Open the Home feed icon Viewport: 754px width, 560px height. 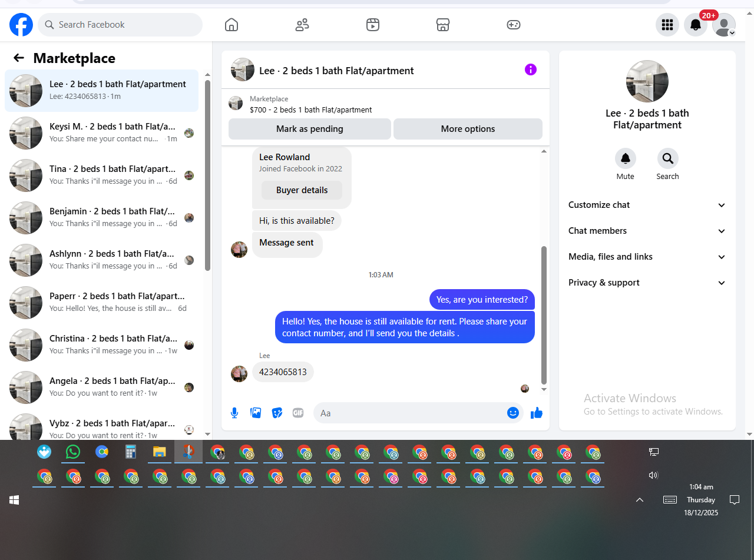232,25
